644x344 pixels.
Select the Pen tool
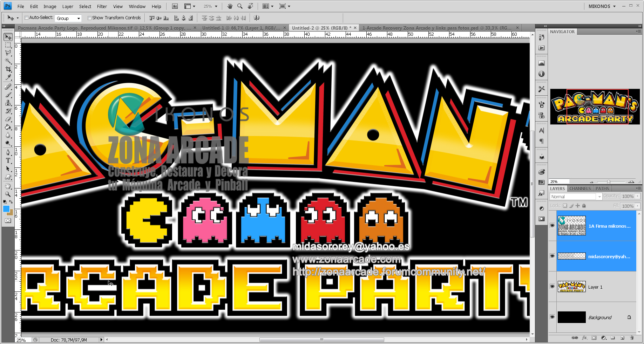8,152
